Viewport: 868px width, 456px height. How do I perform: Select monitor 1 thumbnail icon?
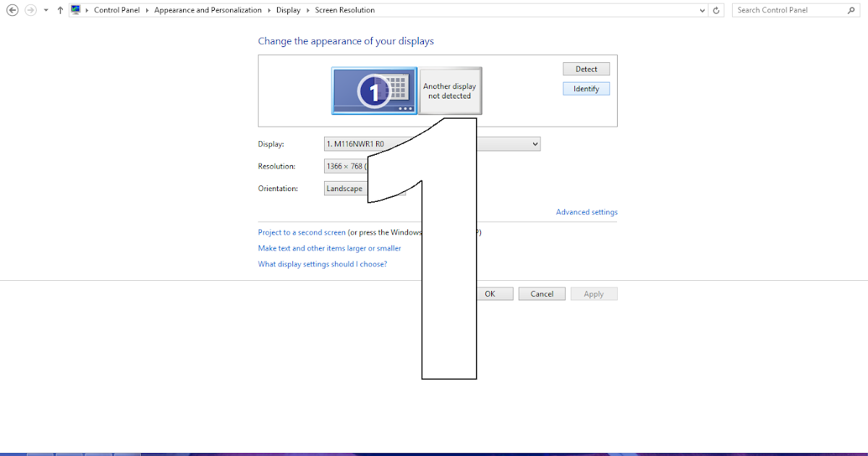(x=374, y=90)
